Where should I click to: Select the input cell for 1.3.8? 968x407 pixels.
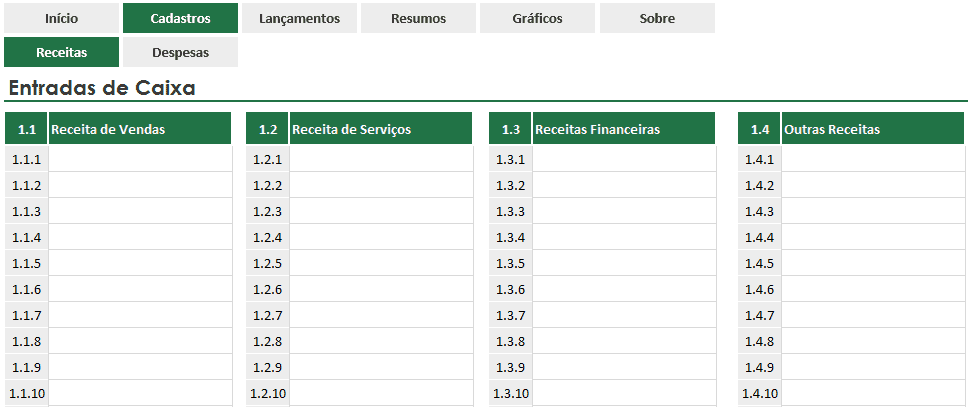click(624, 341)
